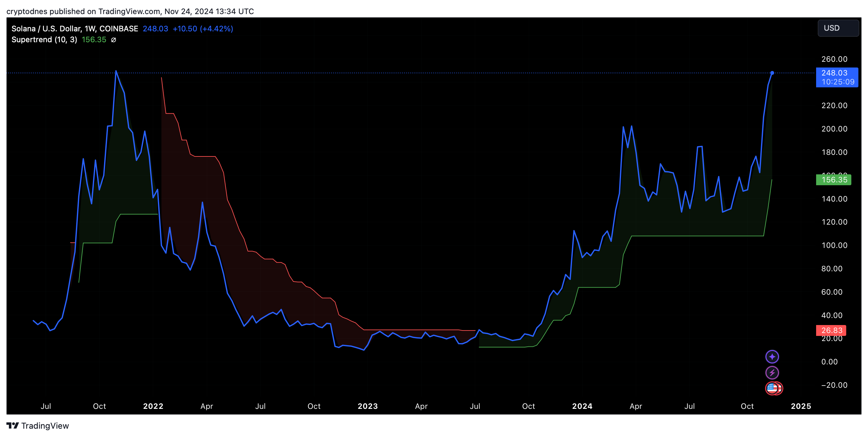Open the USD currency selector
This screenshot has height=437, width=868.
(x=838, y=28)
